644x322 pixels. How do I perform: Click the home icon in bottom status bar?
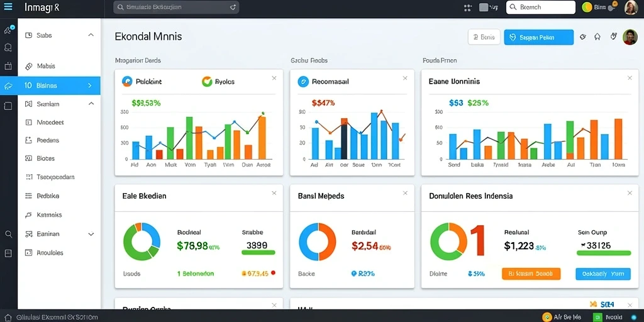point(8,317)
